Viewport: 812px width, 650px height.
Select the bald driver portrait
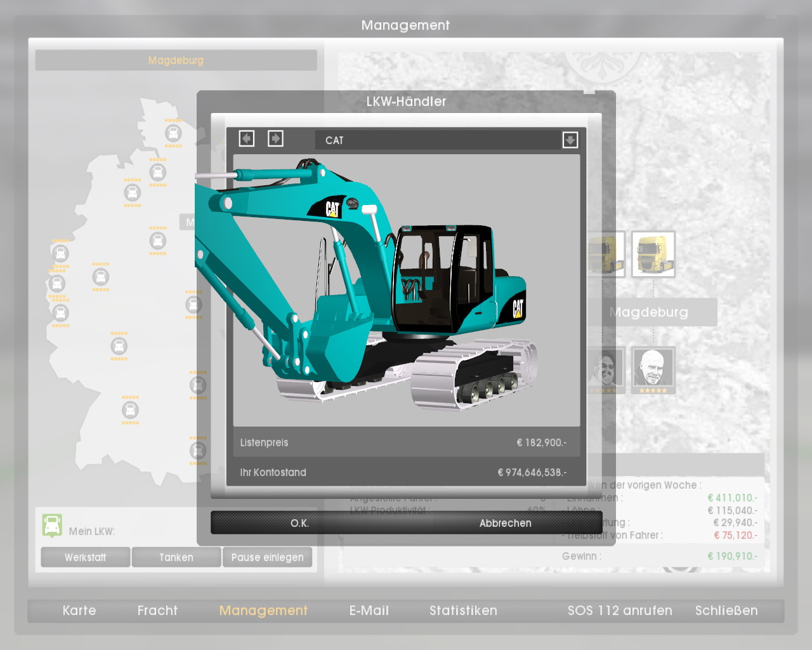pyautogui.click(x=653, y=369)
